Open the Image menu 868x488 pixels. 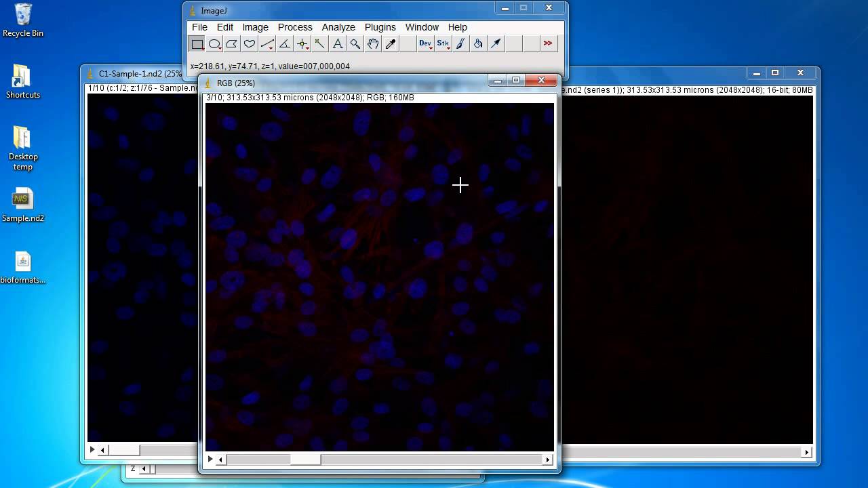[x=256, y=27]
